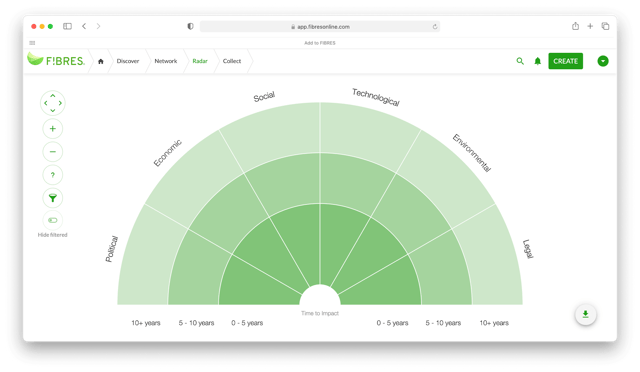Click Add to FIBRES bookmark
The width and height of the screenshot is (640, 372).
320,43
